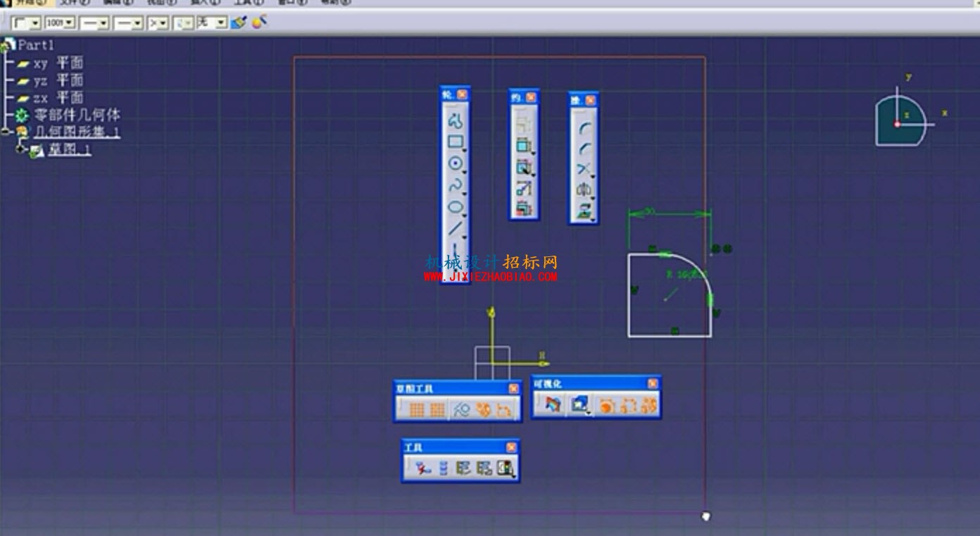Select the R radius dimension label

pyautogui.click(x=686, y=275)
